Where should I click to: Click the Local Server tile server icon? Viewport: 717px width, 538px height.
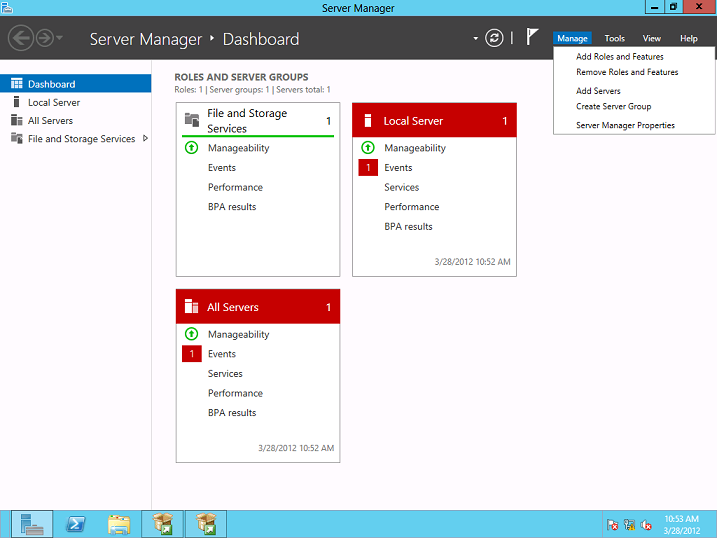(x=367, y=120)
